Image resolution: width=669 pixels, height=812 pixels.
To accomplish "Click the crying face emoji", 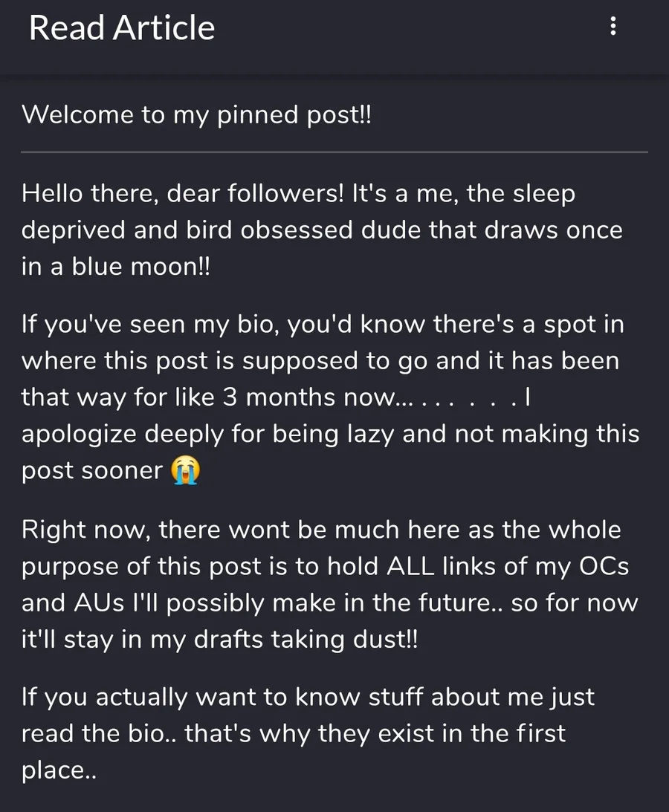I will click(185, 470).
